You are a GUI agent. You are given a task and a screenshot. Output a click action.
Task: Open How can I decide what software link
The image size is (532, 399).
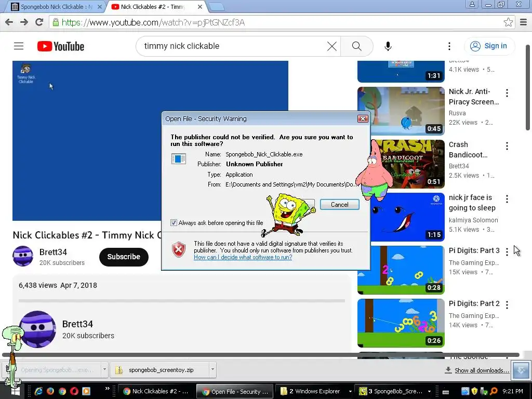pos(243,257)
